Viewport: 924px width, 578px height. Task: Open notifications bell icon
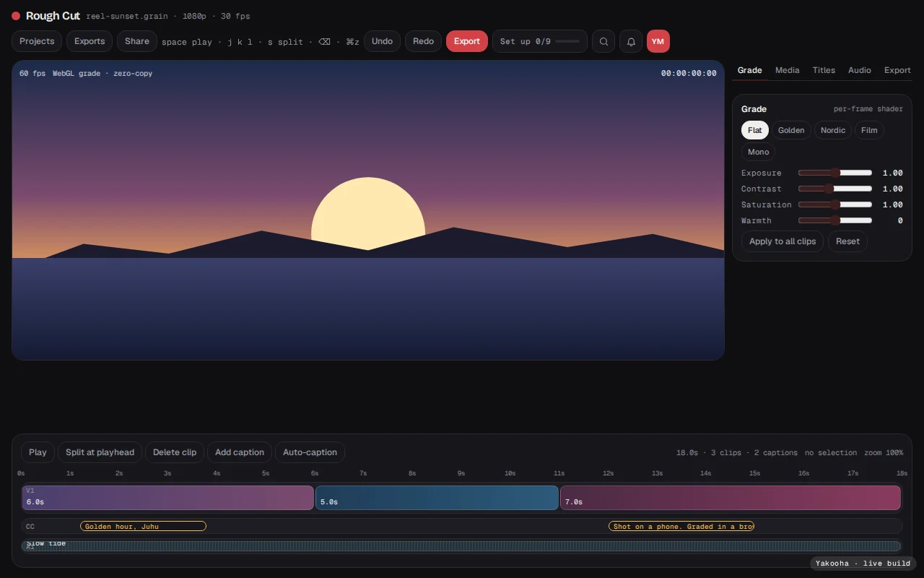pyautogui.click(x=631, y=41)
